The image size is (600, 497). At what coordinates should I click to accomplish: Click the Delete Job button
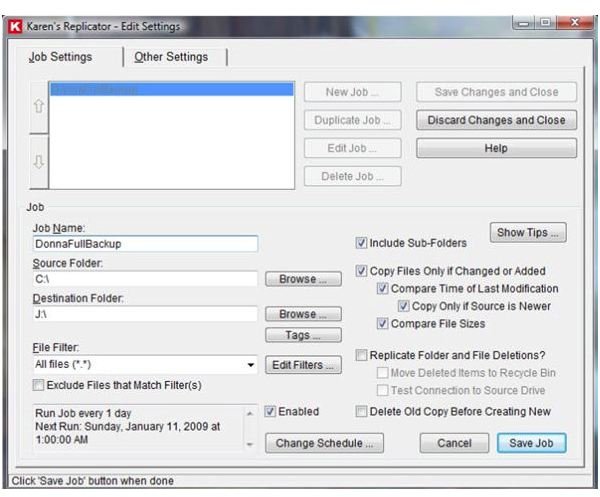tap(352, 176)
